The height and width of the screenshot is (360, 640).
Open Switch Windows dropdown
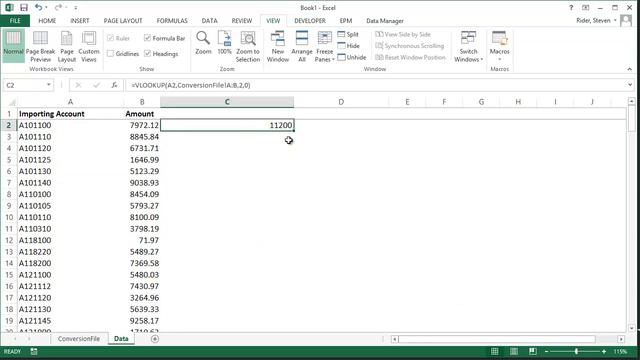point(468,47)
